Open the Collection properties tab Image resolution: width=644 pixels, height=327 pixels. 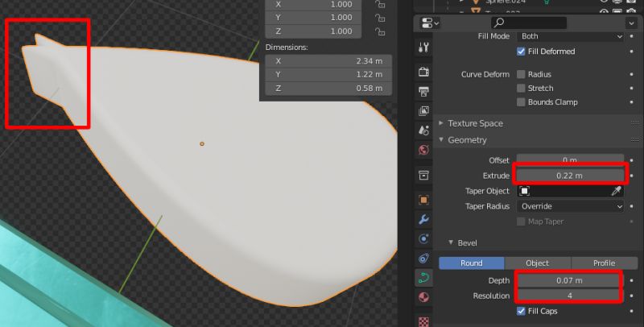click(423, 175)
